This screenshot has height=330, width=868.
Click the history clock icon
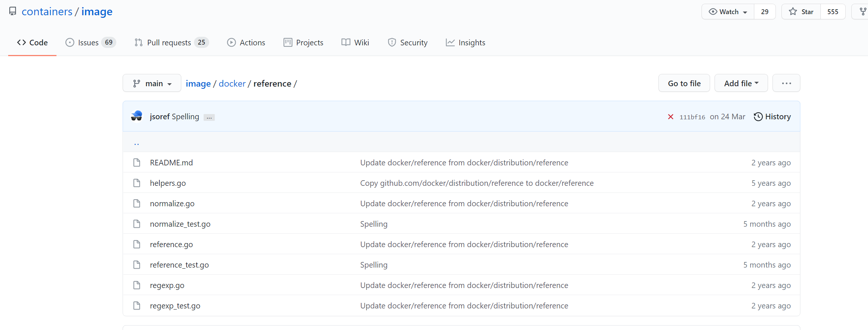pos(758,117)
